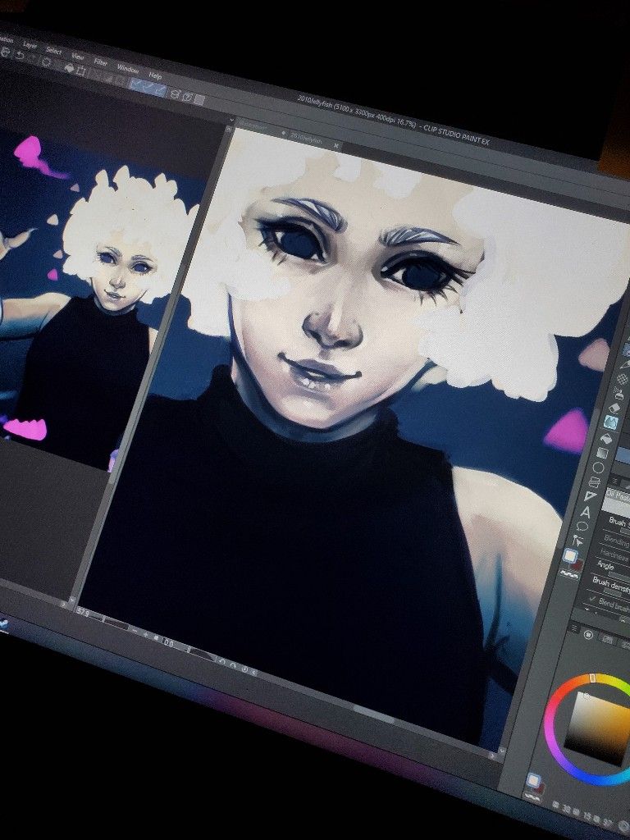Click the Hardness setting
Screen dimensions: 630x840
tap(614, 555)
